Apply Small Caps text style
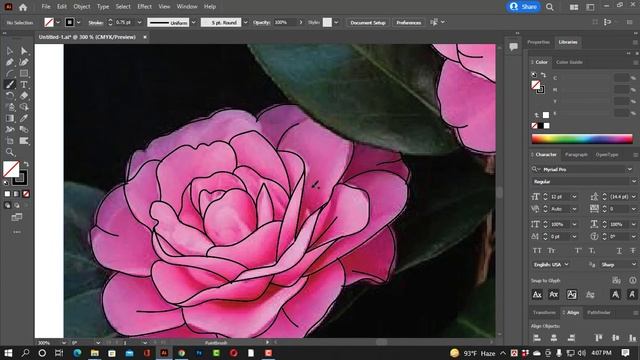Image resolution: width=640 pixels, height=360 pixels. click(x=551, y=251)
